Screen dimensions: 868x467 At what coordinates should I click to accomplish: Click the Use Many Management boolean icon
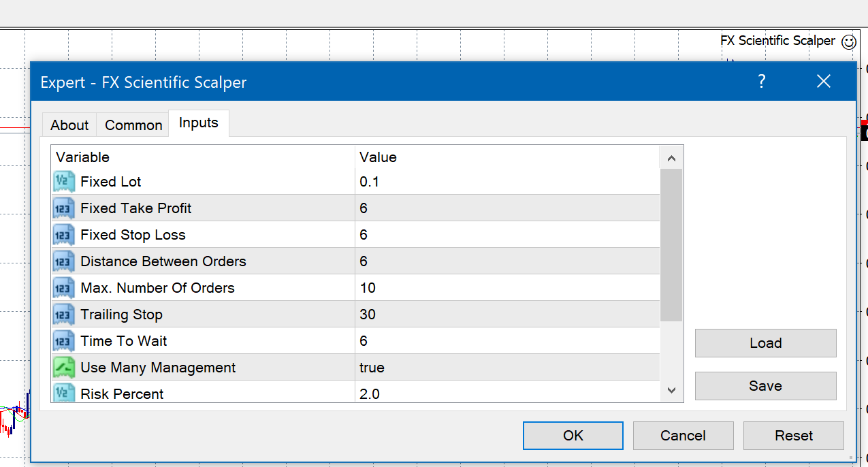pyautogui.click(x=64, y=368)
